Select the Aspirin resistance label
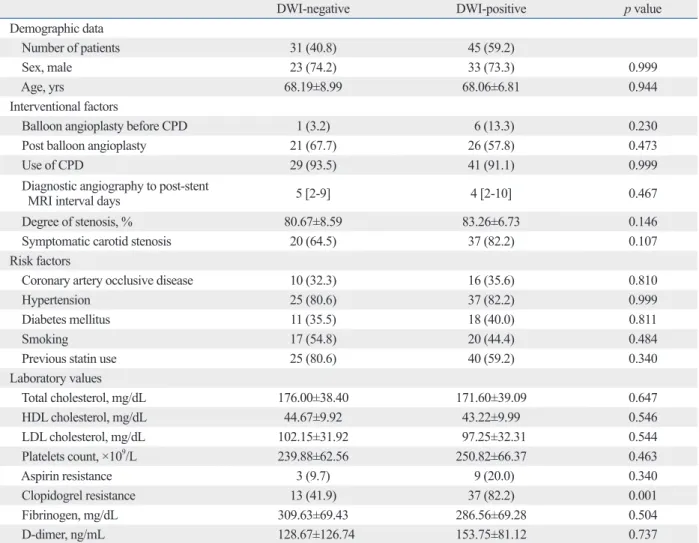 66,476
